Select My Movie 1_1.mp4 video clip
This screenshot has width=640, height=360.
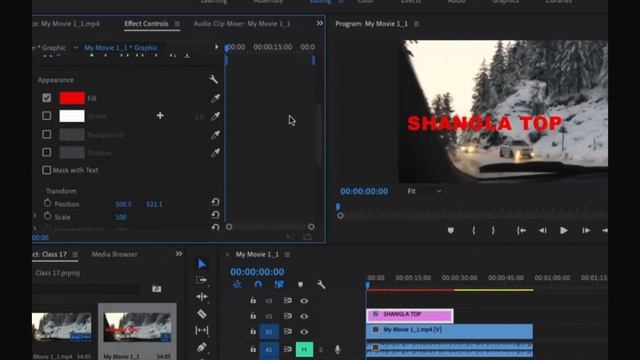(x=449, y=331)
